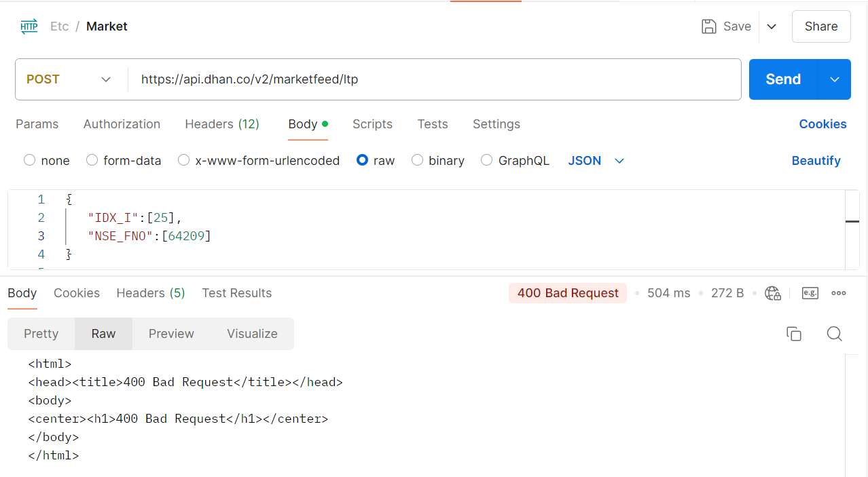The height and width of the screenshot is (477, 868).
Task: Select the none body type radio
Action: coord(29,161)
